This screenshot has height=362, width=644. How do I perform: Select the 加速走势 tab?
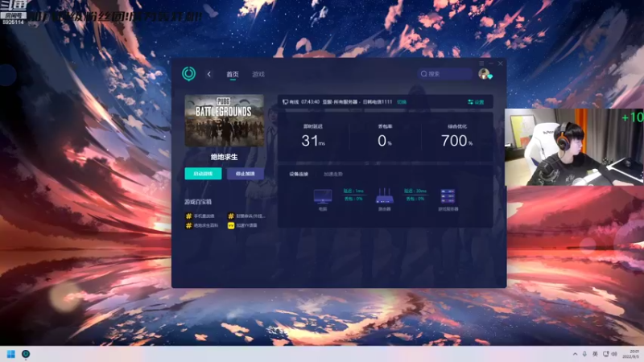(x=333, y=174)
